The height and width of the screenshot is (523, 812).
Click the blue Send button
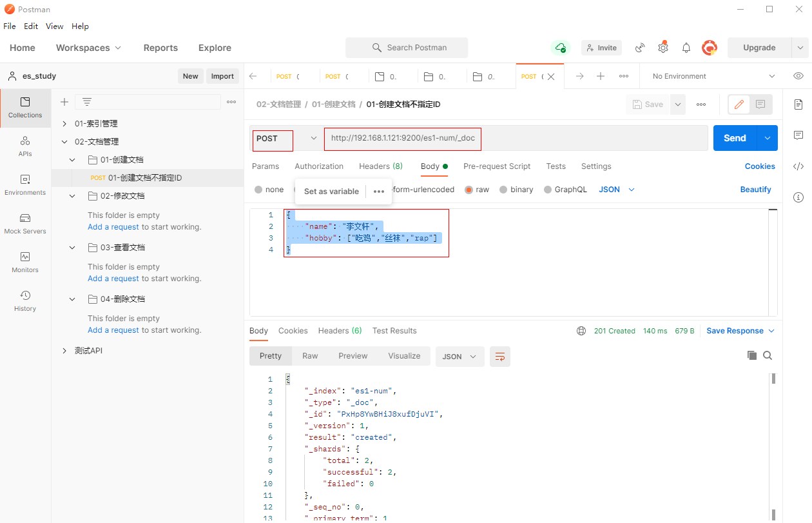pyautogui.click(x=735, y=138)
